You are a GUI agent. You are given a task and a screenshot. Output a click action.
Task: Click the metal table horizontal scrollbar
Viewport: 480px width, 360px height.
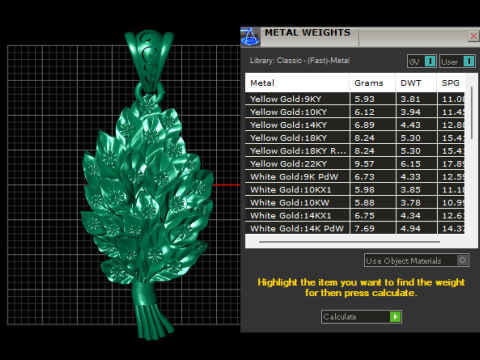pos(349,242)
